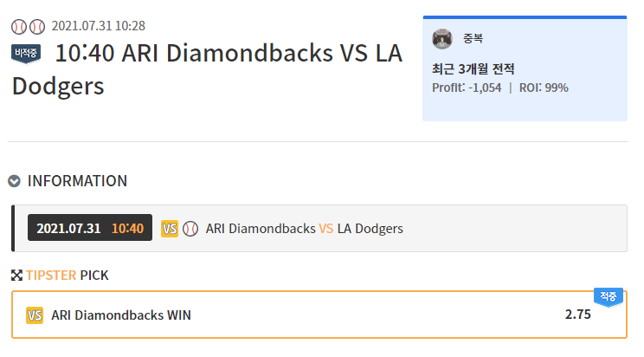Click the baseball icon before ARI Diamondbacks
The image size is (644, 357).
[190, 229]
